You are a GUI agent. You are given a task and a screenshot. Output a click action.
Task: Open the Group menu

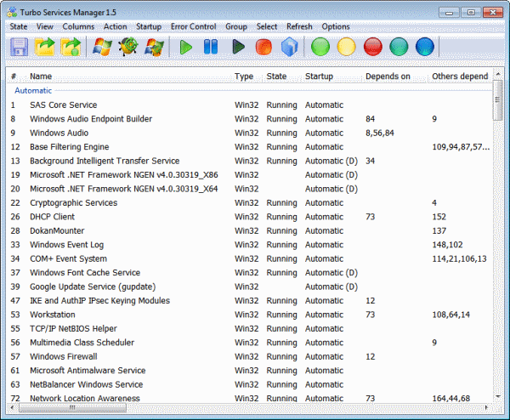click(x=236, y=26)
